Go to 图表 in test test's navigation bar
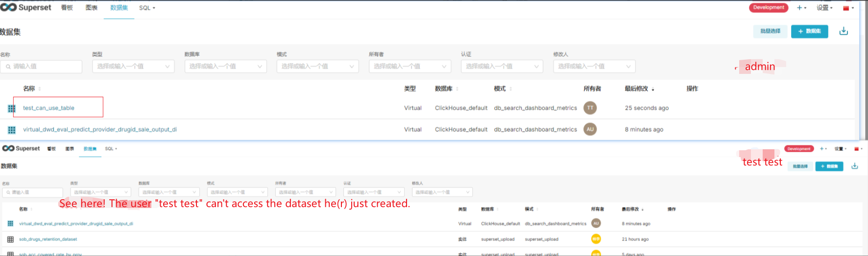This screenshot has width=868, height=256. coord(70,149)
